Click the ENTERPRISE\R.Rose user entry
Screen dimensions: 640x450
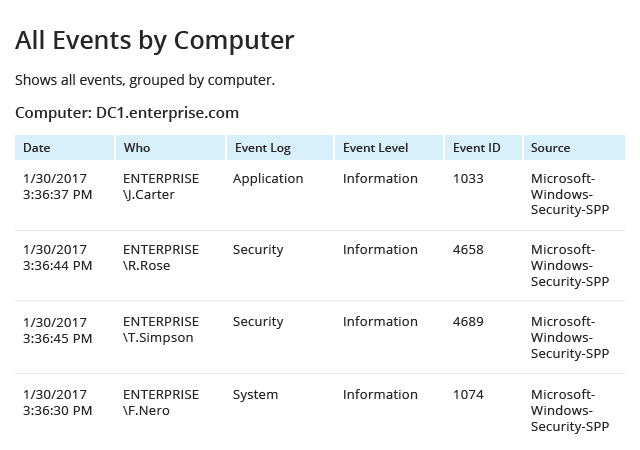161,258
